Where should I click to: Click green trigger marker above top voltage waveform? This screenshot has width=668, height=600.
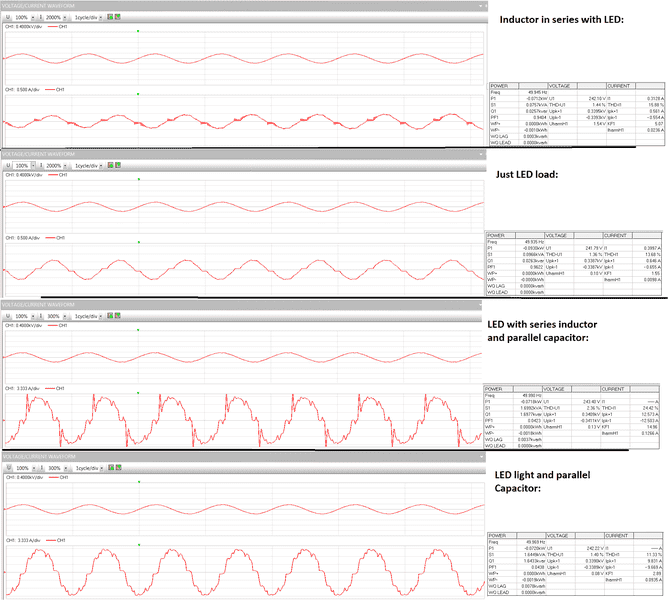coord(138,31)
